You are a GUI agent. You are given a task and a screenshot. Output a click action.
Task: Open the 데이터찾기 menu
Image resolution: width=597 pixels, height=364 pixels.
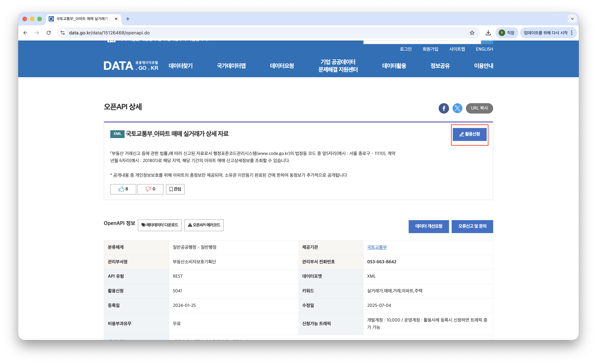[x=181, y=66]
